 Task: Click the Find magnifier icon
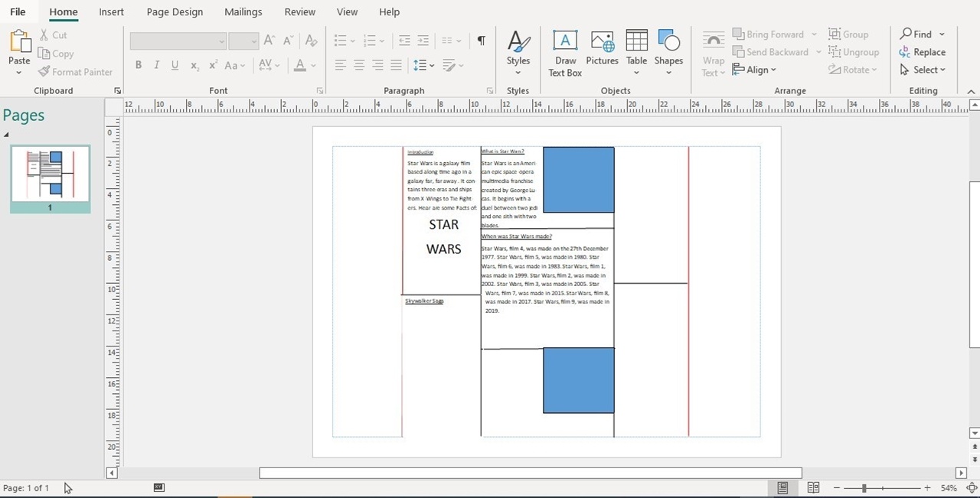point(906,34)
